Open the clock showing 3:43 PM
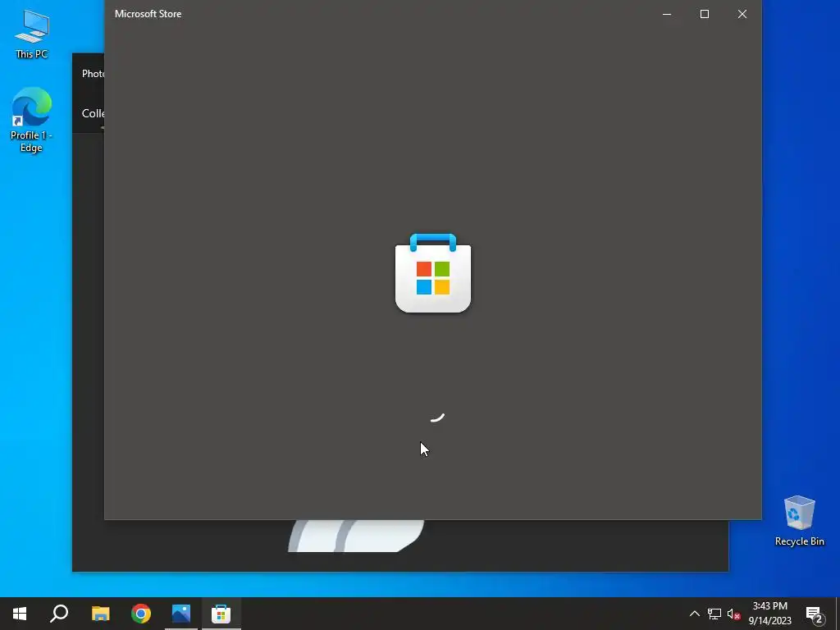 [769, 614]
